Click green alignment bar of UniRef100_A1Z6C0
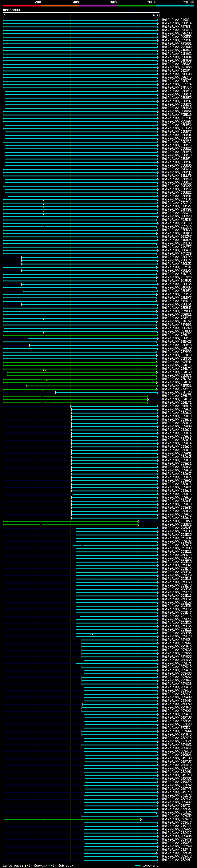The image size is (197, 868). [x=73, y=819]
